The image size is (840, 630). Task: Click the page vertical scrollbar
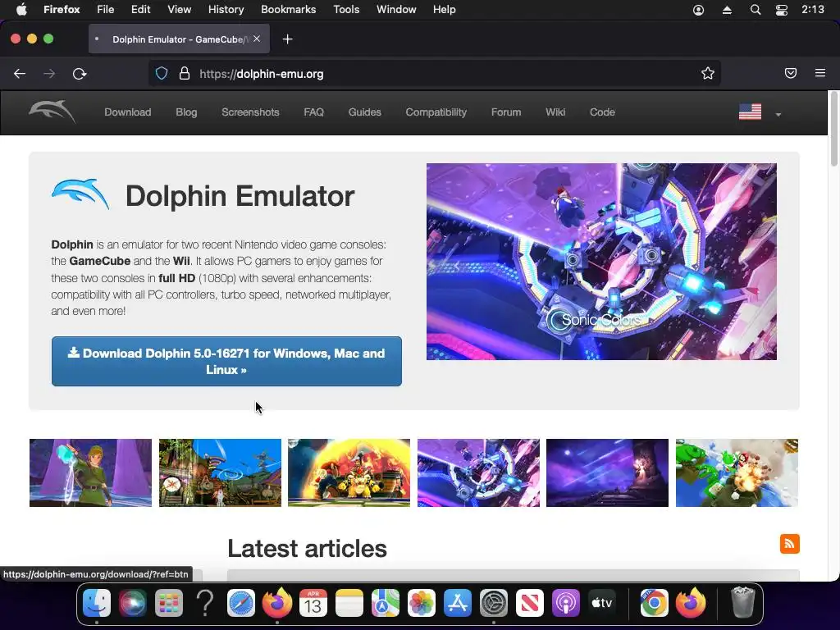pos(833,129)
